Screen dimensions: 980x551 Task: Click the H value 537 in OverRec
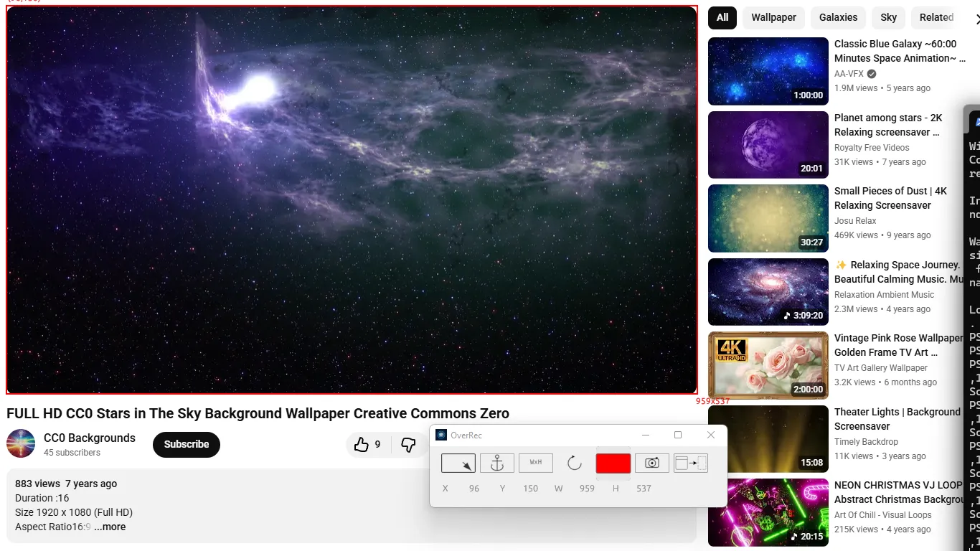pyautogui.click(x=644, y=488)
